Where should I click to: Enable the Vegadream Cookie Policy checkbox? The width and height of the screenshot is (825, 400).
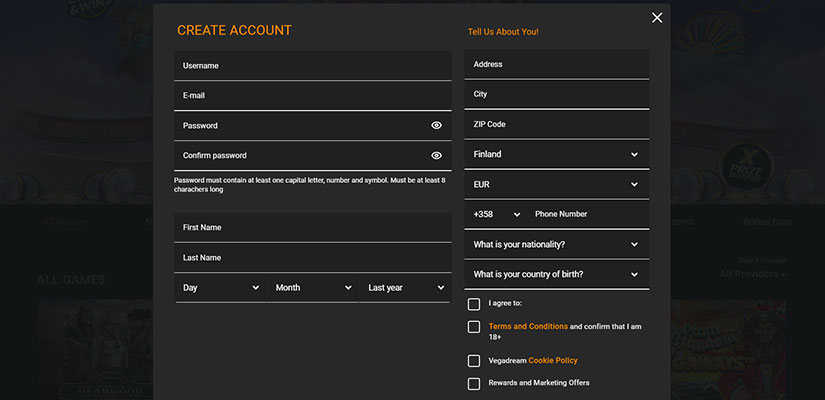(x=474, y=361)
